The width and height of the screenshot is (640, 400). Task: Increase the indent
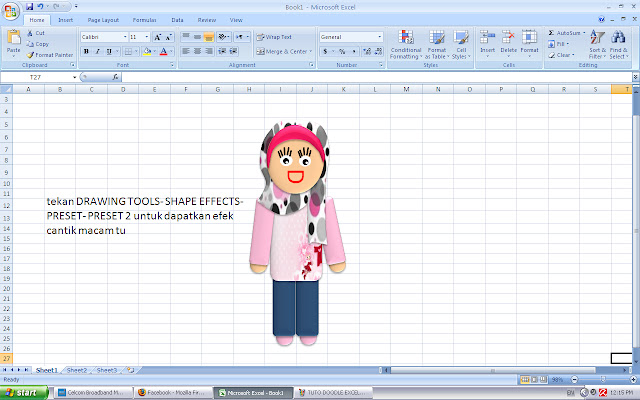tap(233, 51)
